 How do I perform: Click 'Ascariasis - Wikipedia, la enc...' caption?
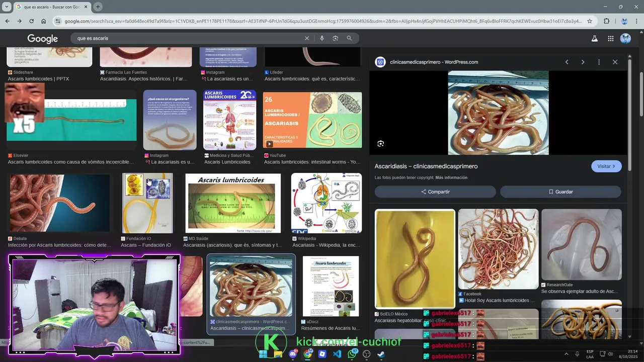click(327, 245)
